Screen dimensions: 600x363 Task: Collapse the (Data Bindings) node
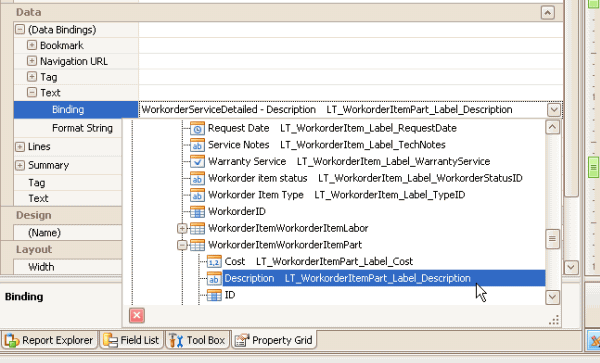point(20,29)
